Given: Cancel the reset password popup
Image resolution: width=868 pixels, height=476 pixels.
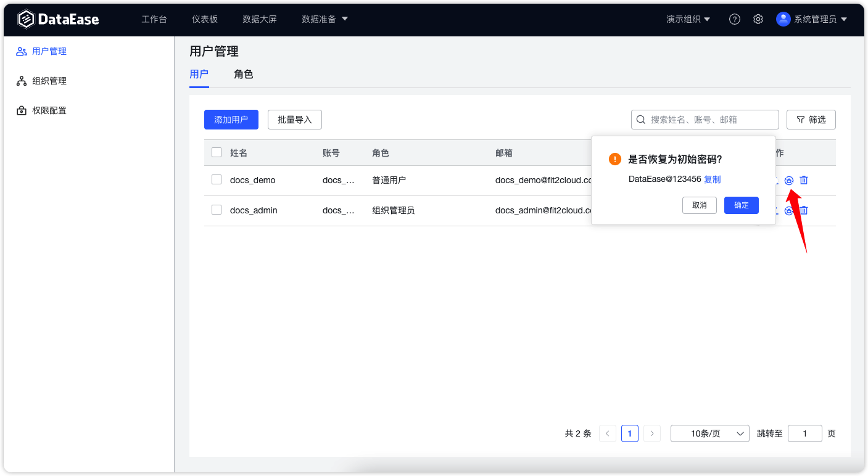Looking at the screenshot, I should click(x=700, y=205).
